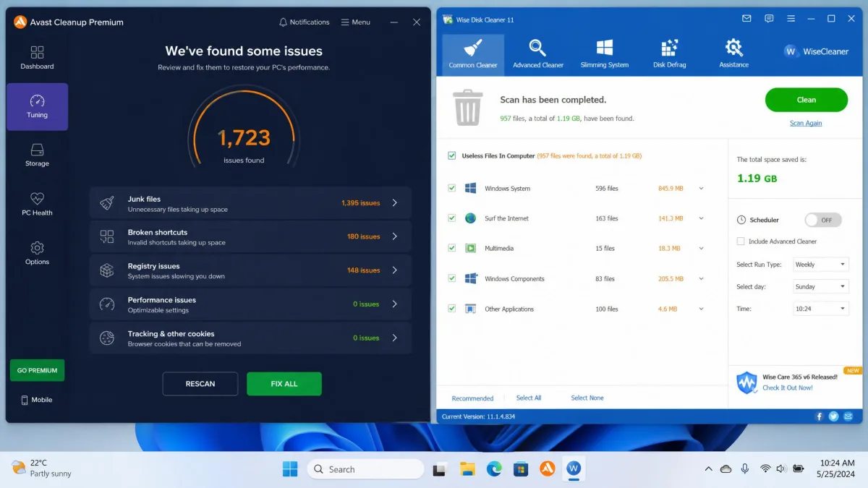Click the Windows Start button
The width and height of the screenshot is (868, 488).
[290, 469]
